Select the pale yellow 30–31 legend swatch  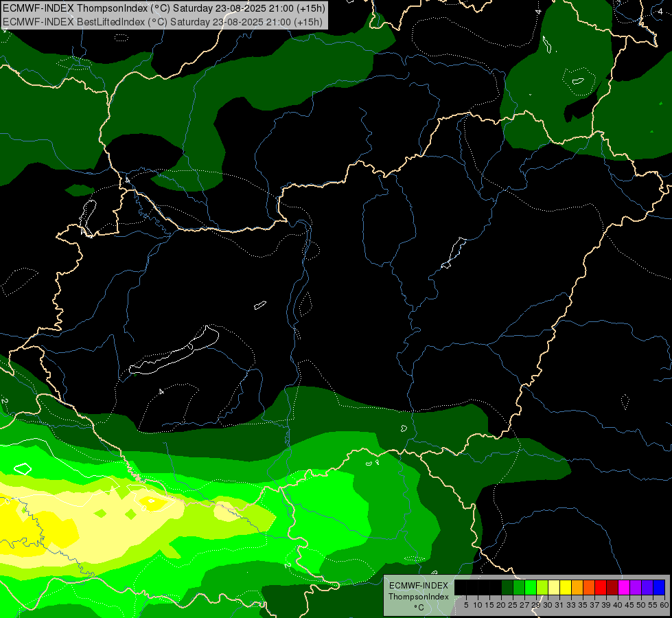554,587
